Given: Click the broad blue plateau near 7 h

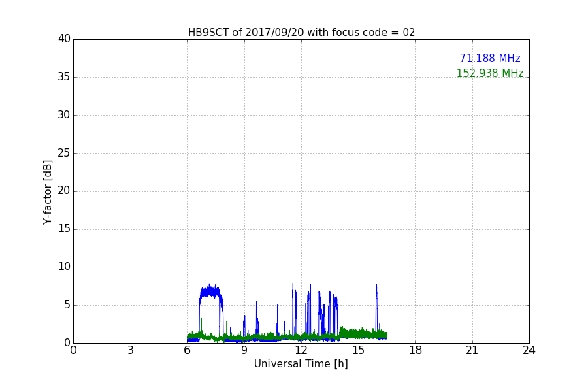Looking at the screenshot, I should 210,291.
